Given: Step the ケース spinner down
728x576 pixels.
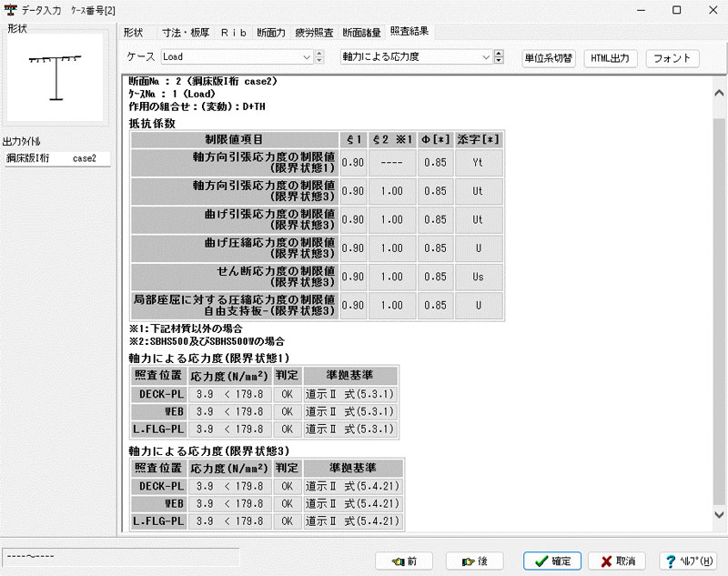Looking at the screenshot, I should (x=319, y=61).
